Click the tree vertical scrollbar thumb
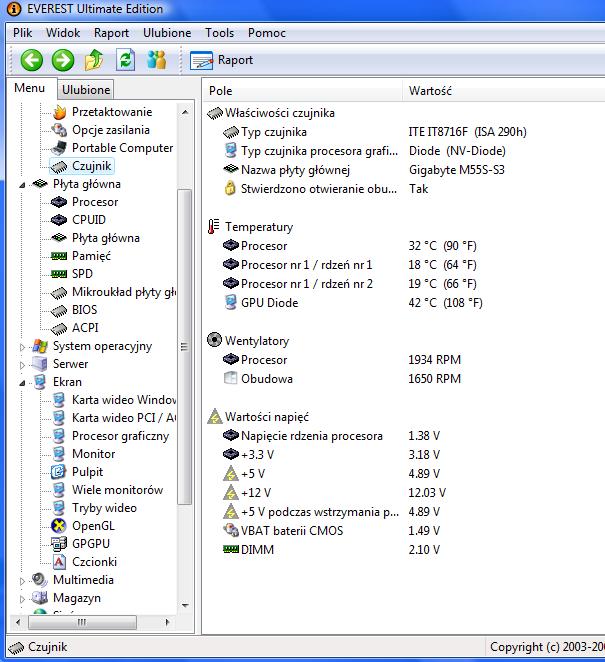 [x=184, y=347]
